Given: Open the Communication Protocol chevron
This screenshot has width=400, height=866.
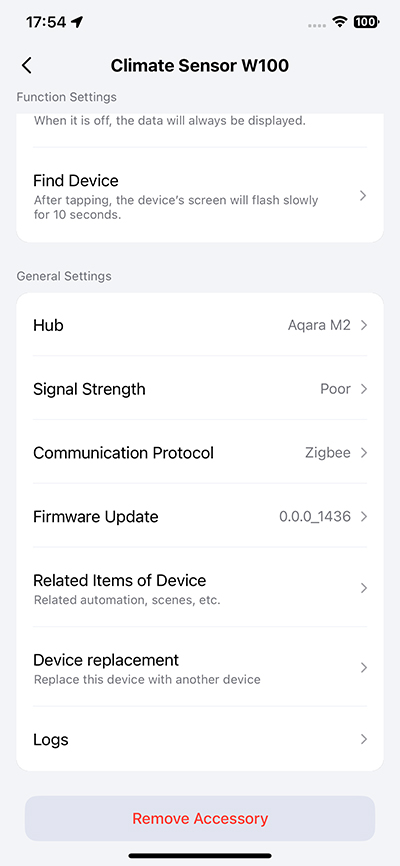Looking at the screenshot, I should pos(364,453).
